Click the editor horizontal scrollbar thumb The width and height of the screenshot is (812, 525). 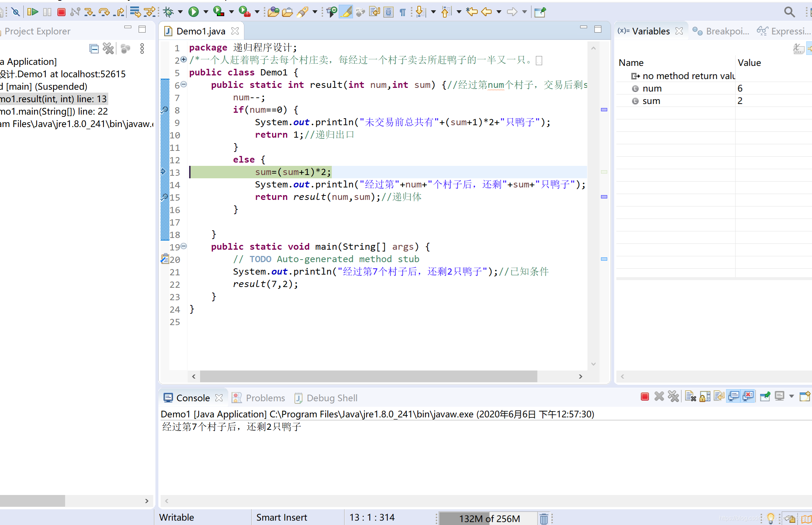click(369, 376)
